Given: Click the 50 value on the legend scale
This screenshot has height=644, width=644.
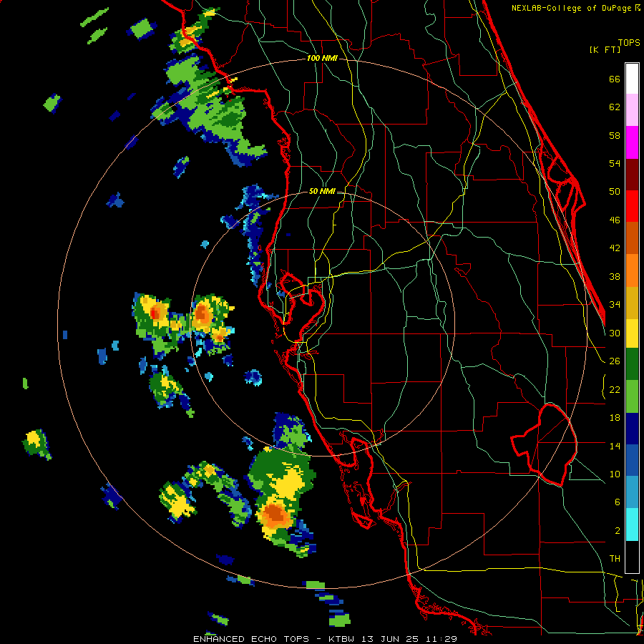Looking at the screenshot, I should pyautogui.click(x=615, y=192).
